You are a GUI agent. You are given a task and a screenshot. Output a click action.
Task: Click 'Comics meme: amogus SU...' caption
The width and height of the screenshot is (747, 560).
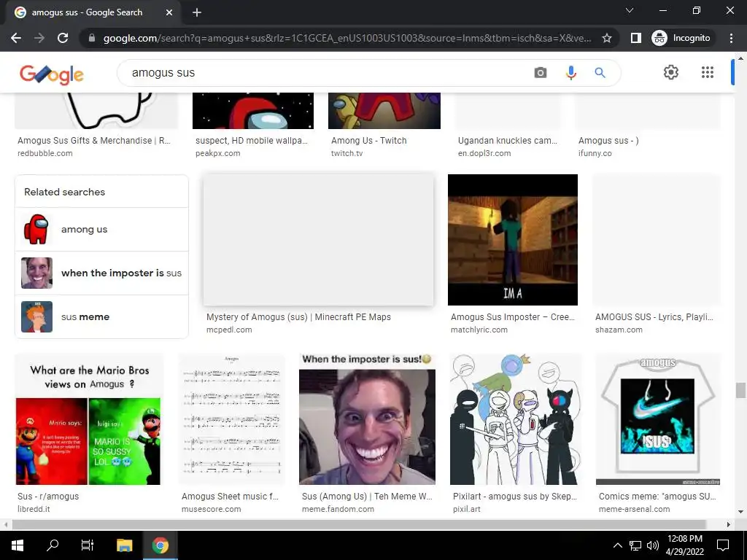click(657, 496)
